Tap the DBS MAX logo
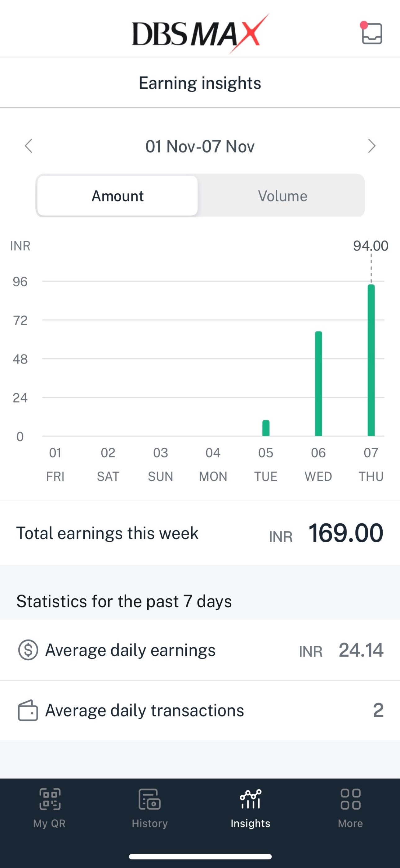400x868 pixels. tap(200, 33)
